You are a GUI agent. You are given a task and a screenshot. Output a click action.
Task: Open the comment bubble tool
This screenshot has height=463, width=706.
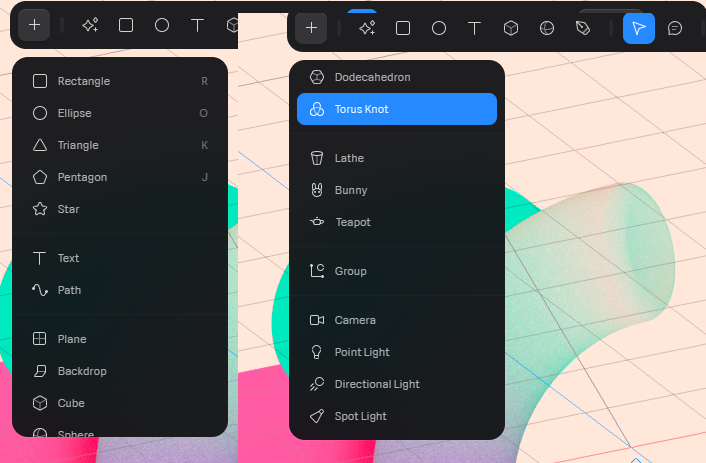(x=675, y=28)
